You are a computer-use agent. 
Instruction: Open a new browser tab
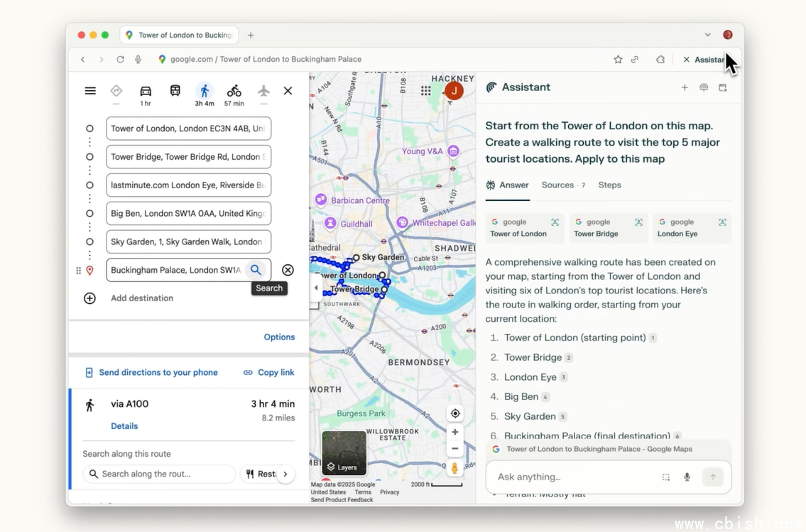pos(251,35)
